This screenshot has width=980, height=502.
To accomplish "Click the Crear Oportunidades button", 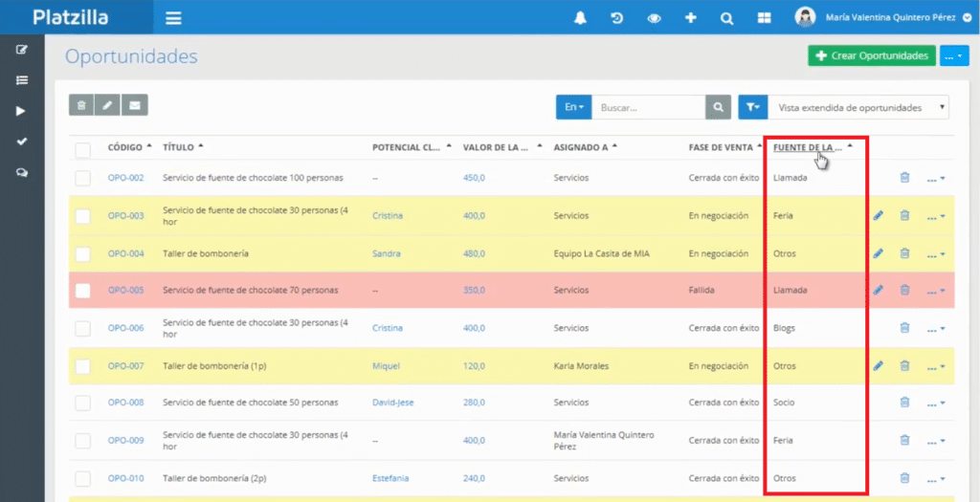I will tap(871, 55).
